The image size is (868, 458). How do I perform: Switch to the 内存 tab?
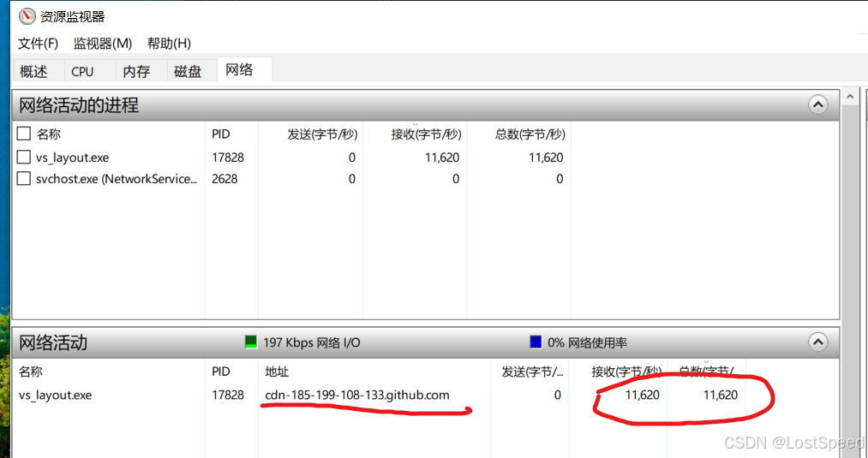(x=136, y=71)
